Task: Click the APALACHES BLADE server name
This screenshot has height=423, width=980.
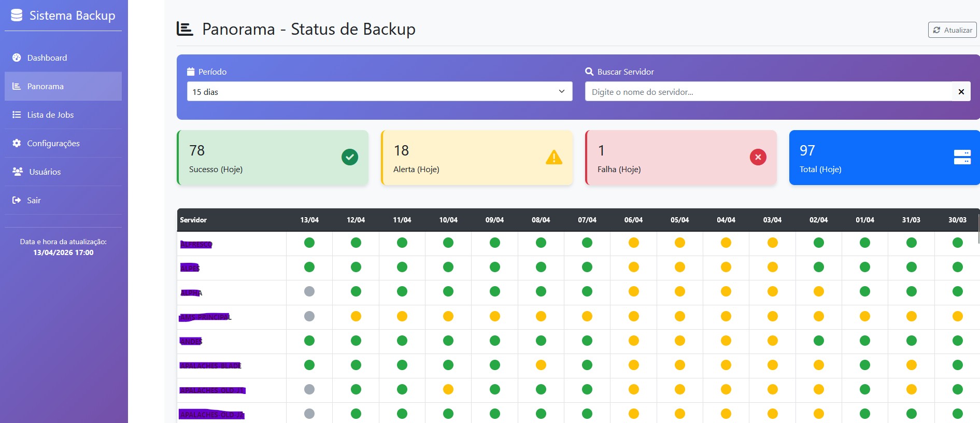Action: pos(210,365)
